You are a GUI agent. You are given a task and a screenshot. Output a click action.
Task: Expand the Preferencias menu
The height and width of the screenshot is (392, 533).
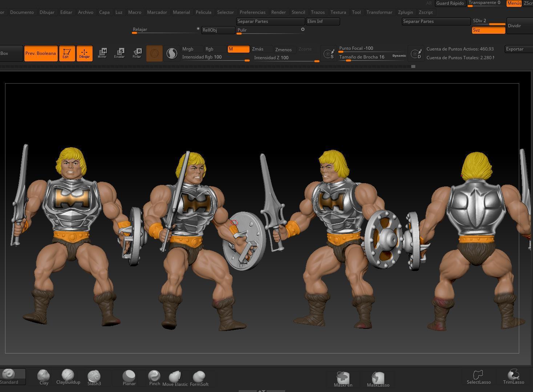pos(253,12)
